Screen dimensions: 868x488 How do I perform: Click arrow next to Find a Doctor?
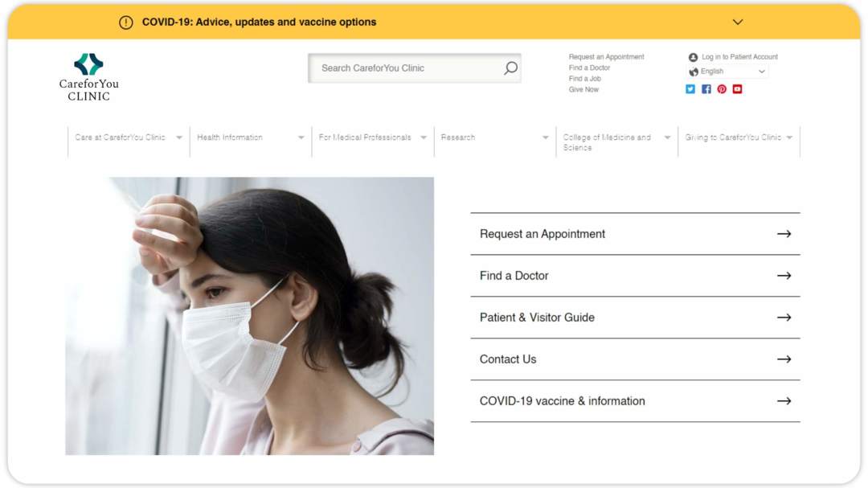pyautogui.click(x=784, y=276)
